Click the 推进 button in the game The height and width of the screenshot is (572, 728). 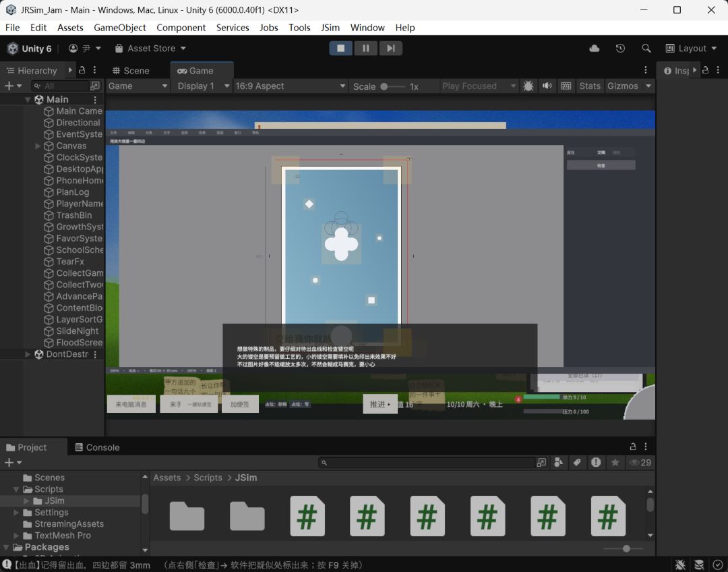coord(380,404)
